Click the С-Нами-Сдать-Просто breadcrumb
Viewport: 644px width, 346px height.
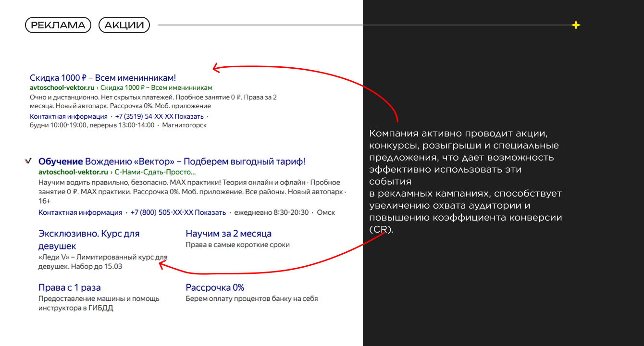[x=155, y=172]
